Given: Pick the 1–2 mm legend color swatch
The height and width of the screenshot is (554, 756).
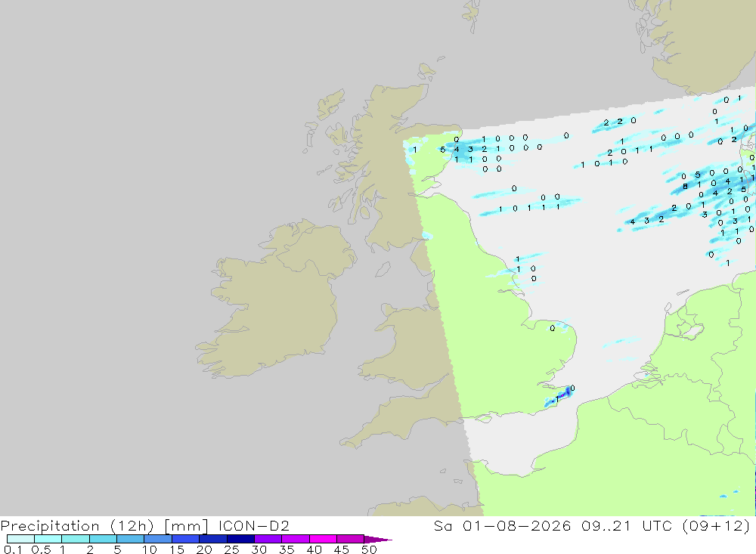Looking at the screenshot, I should (x=75, y=539).
